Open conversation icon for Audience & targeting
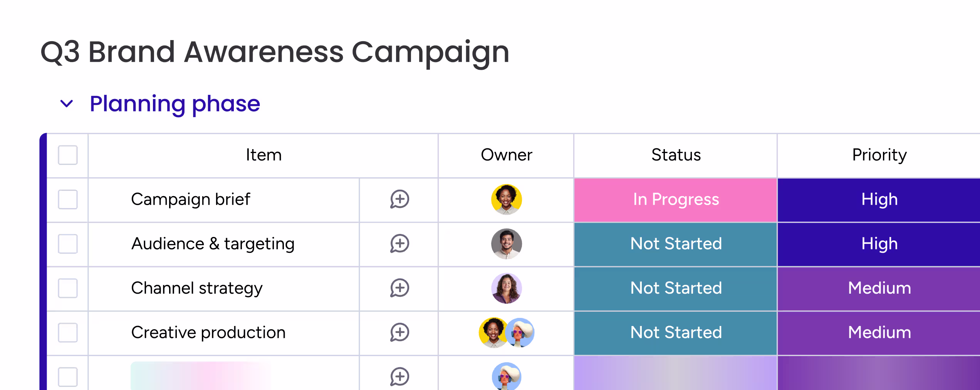Image resolution: width=980 pixels, height=390 pixels. (x=399, y=244)
